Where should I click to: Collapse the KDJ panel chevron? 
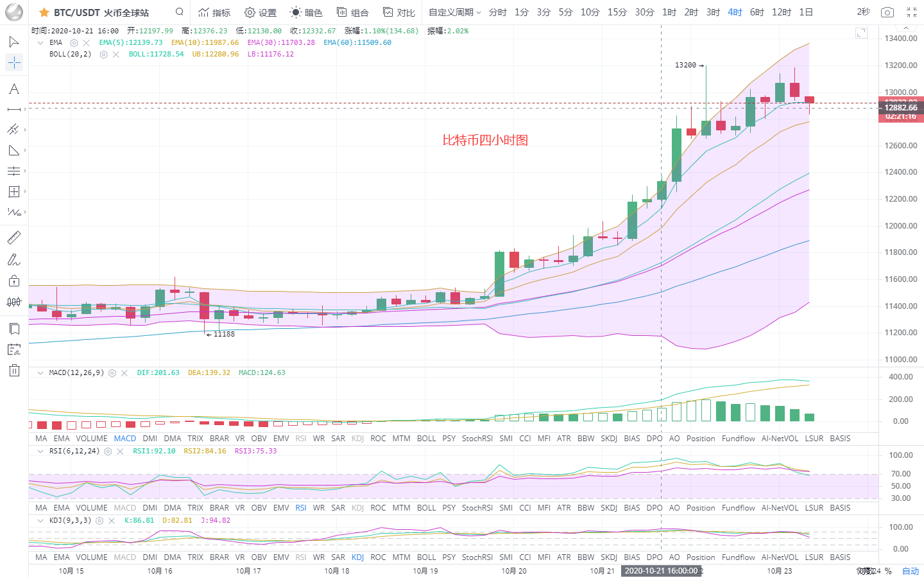pos(40,521)
